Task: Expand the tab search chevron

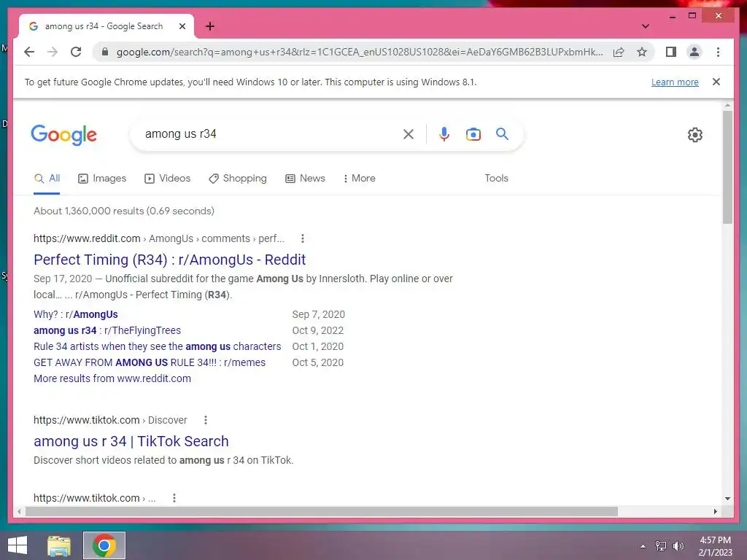Action: click(645, 26)
